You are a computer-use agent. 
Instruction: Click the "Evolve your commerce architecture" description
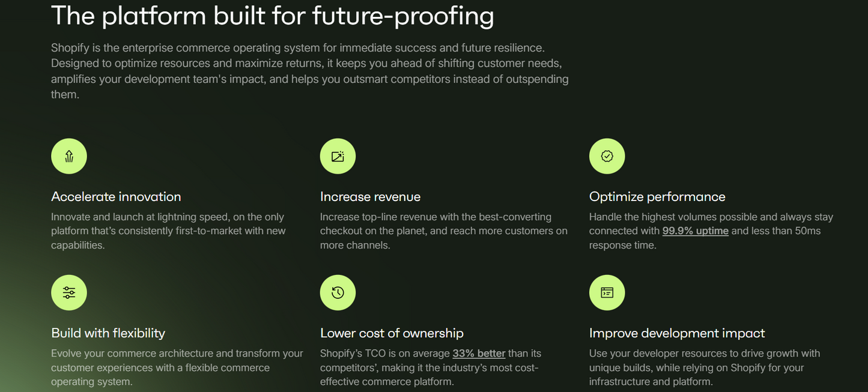[x=177, y=367]
